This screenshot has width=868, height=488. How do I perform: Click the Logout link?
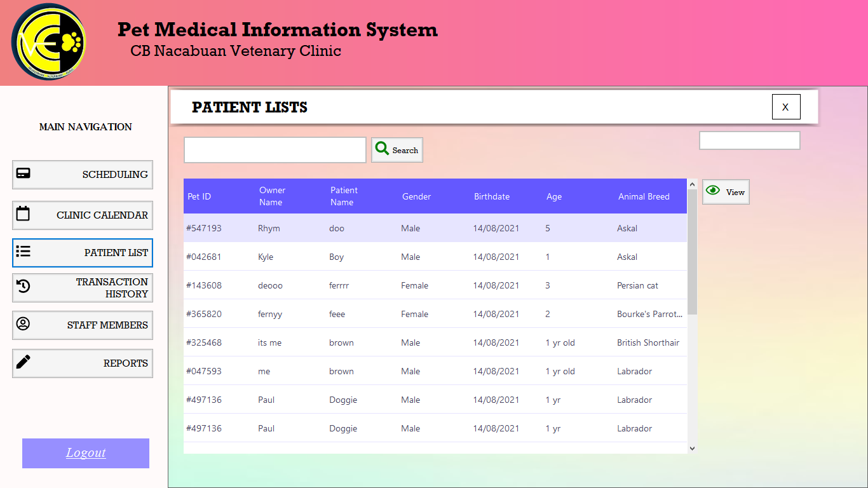86,453
